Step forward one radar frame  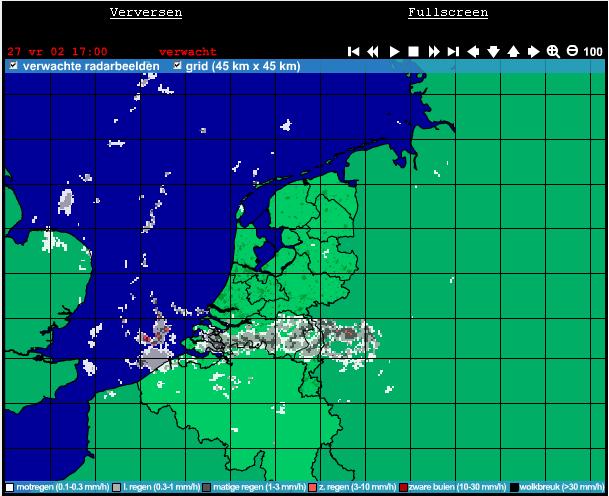coord(434,52)
